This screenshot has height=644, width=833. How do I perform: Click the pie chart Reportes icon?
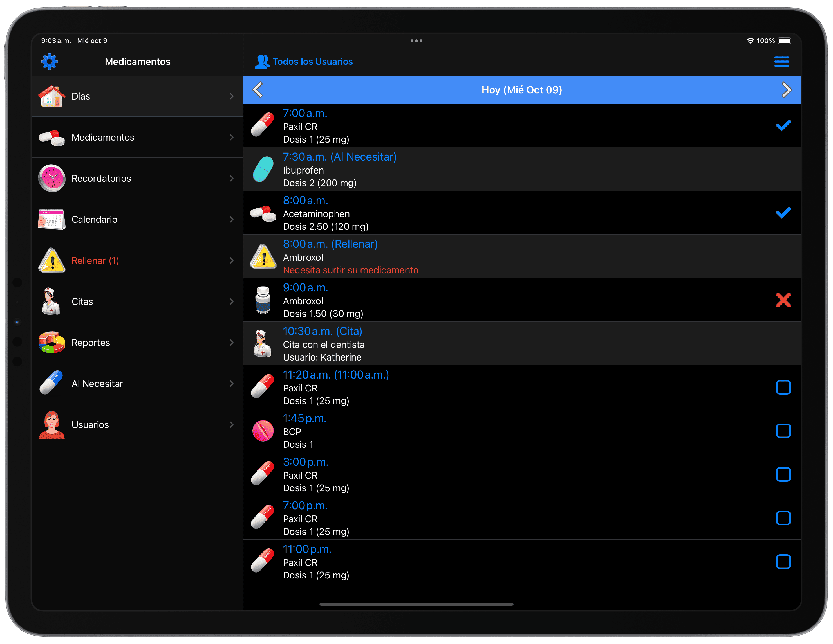point(52,343)
